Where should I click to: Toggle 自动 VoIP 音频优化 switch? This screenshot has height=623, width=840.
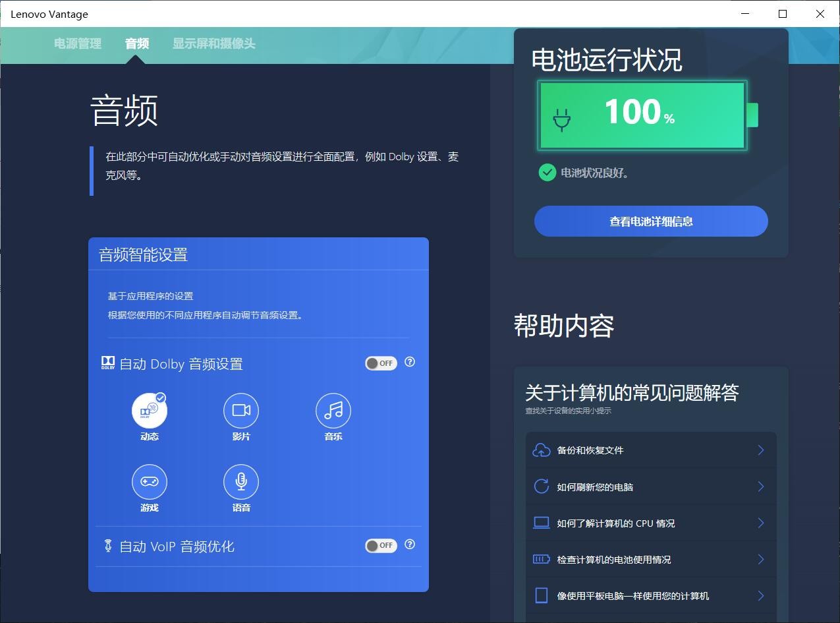[x=381, y=546]
